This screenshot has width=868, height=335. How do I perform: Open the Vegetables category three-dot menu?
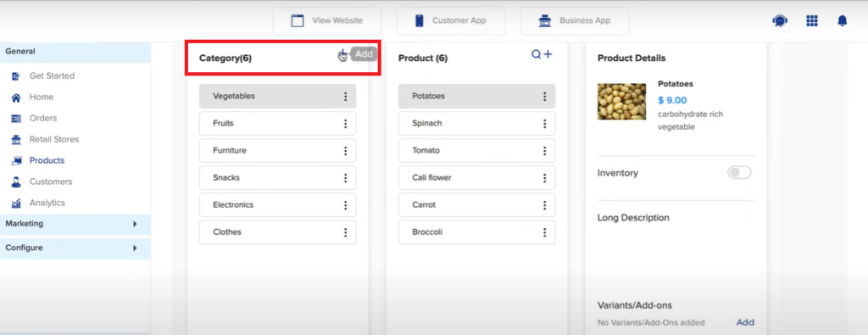pos(346,97)
